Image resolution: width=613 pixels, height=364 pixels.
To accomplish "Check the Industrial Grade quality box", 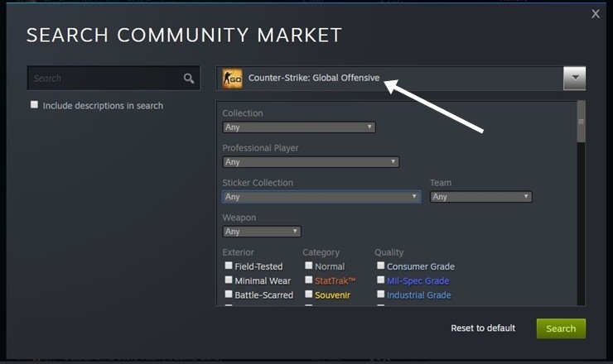I will tap(381, 294).
